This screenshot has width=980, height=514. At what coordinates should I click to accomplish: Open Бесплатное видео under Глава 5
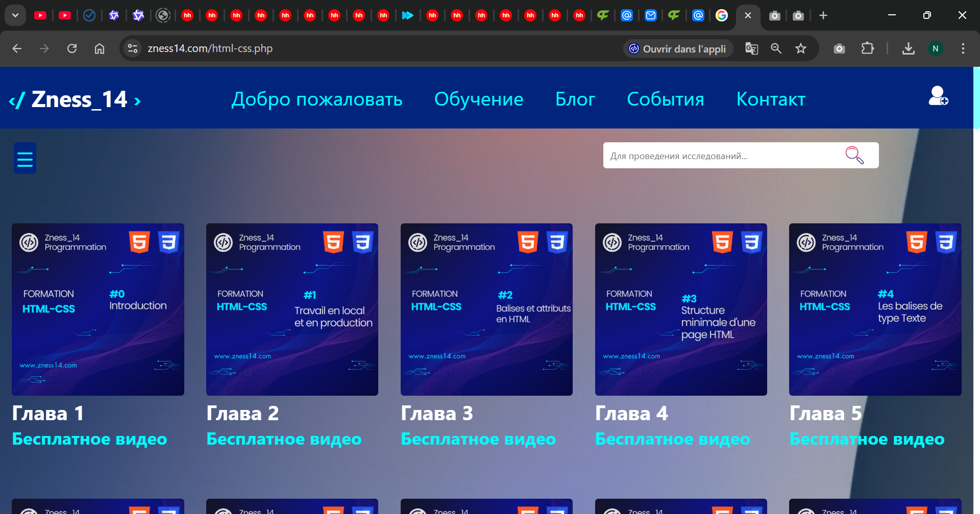(x=867, y=439)
